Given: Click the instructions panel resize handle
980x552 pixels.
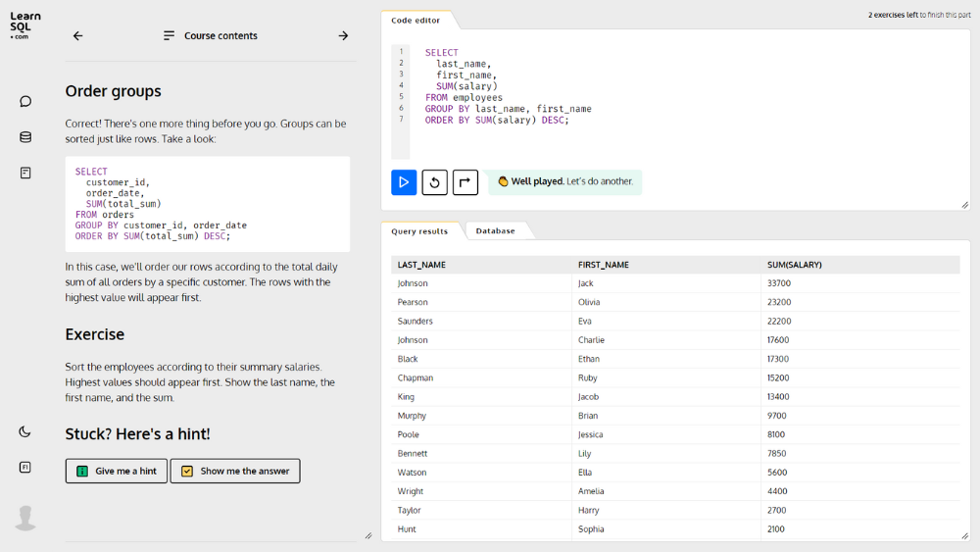Looking at the screenshot, I should pos(368,535).
